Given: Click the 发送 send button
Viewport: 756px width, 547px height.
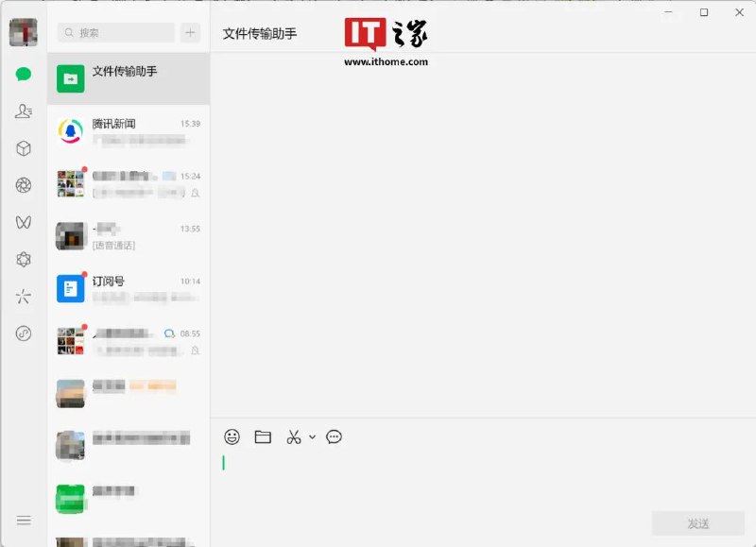Looking at the screenshot, I should pyautogui.click(x=697, y=523).
